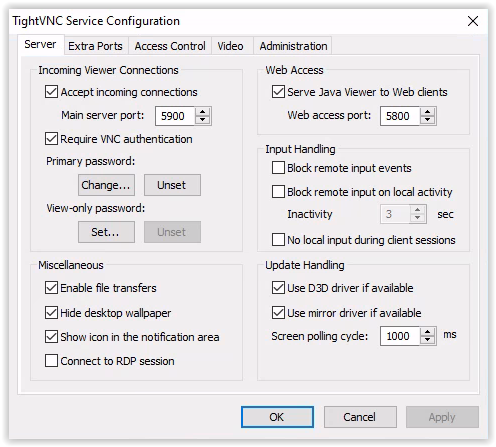Click the TightVNC Service Configuration title text
Viewport: 496px width, 447px height.
click(96, 21)
